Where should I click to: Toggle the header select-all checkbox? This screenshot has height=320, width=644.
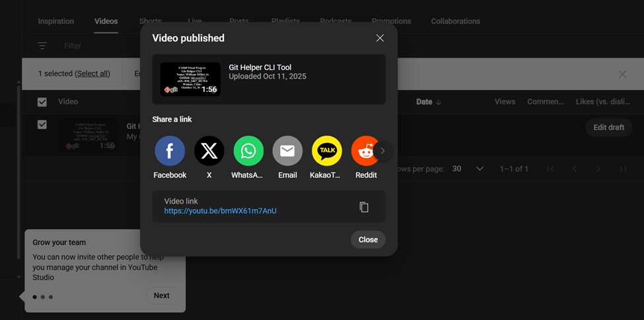(x=42, y=102)
